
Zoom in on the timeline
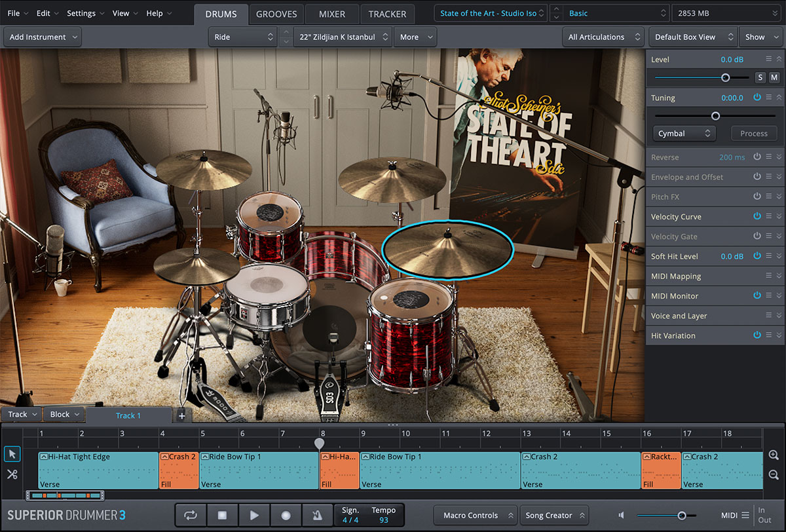point(774,455)
